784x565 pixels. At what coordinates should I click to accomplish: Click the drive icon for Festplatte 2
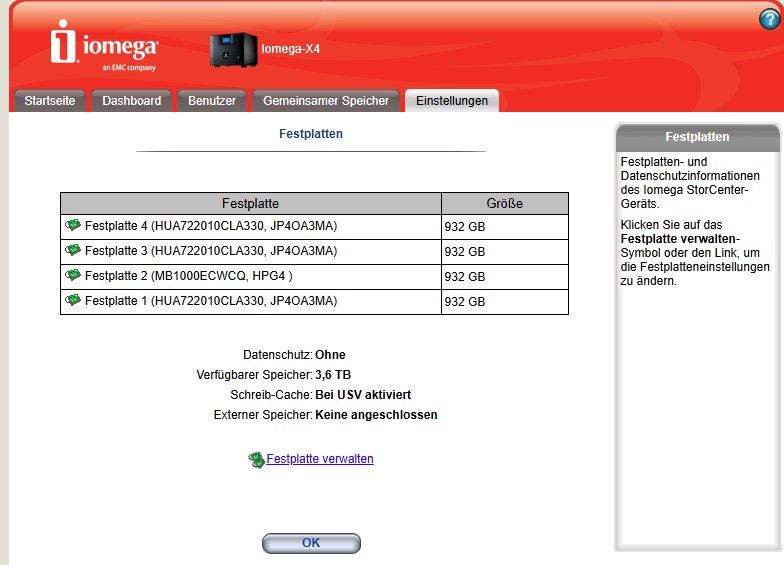point(73,275)
